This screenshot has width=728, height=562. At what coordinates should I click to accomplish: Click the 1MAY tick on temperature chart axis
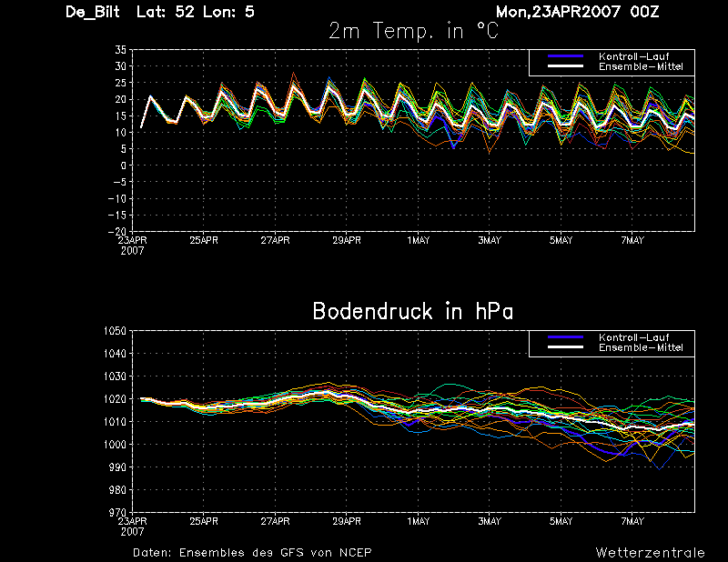419,240
